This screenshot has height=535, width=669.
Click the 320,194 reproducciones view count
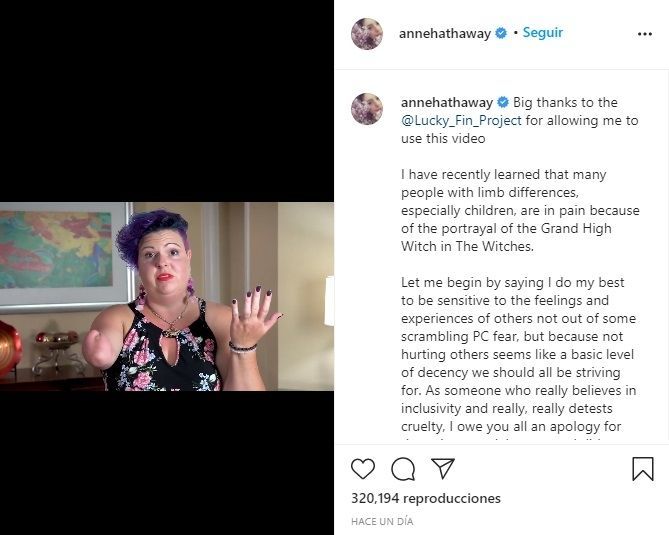pyautogui.click(x=426, y=498)
